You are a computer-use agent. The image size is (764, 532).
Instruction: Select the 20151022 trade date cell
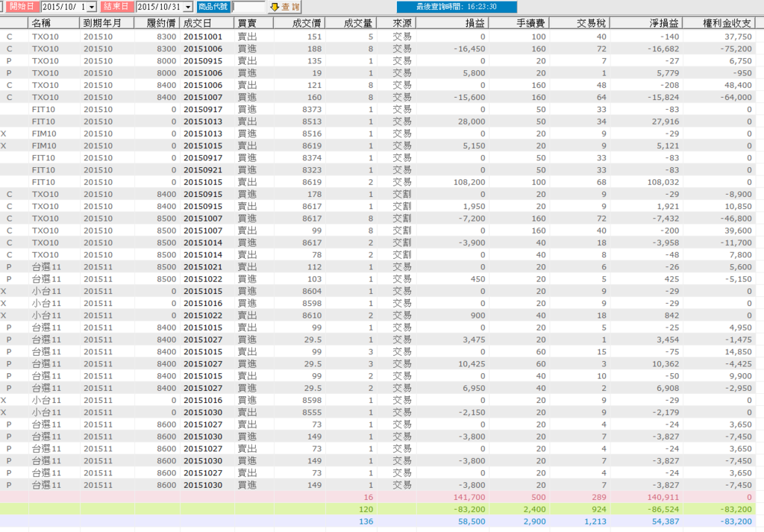point(203,279)
